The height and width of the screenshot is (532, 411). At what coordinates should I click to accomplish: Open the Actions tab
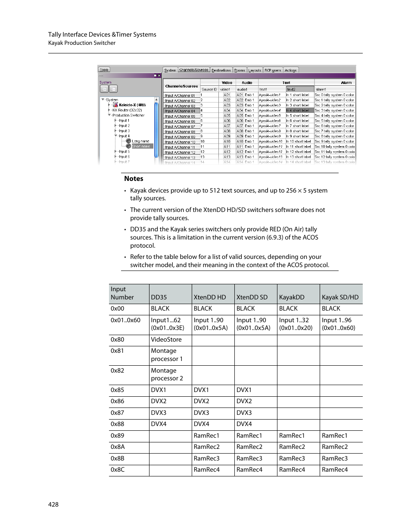[291, 70]
